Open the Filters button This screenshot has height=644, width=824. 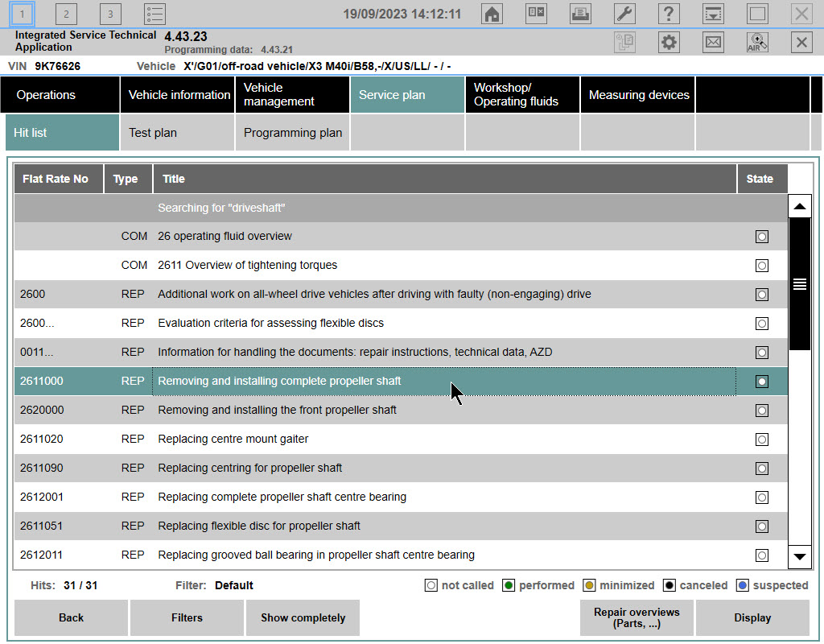pos(187,617)
